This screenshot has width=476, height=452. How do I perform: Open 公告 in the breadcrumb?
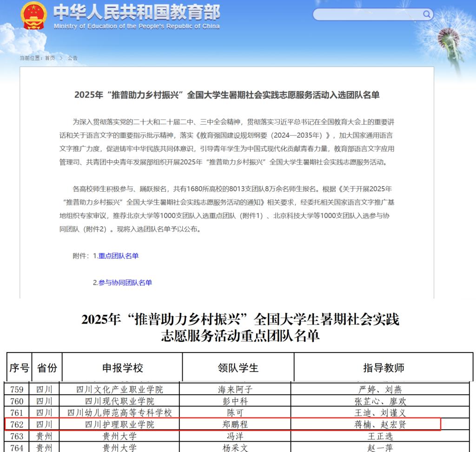pyautogui.click(x=73, y=58)
